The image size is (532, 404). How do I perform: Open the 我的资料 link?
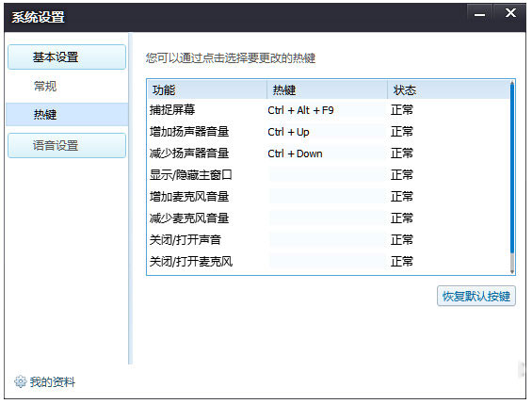point(52,382)
